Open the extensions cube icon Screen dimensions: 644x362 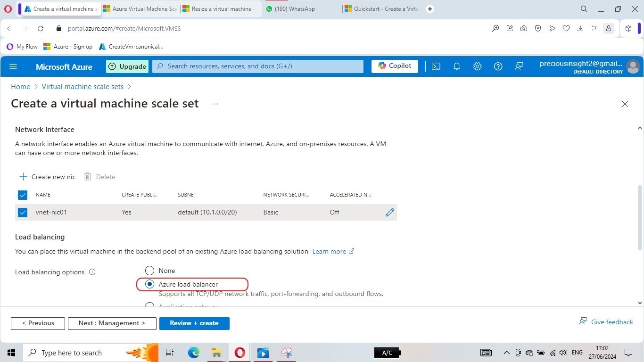[x=628, y=28]
